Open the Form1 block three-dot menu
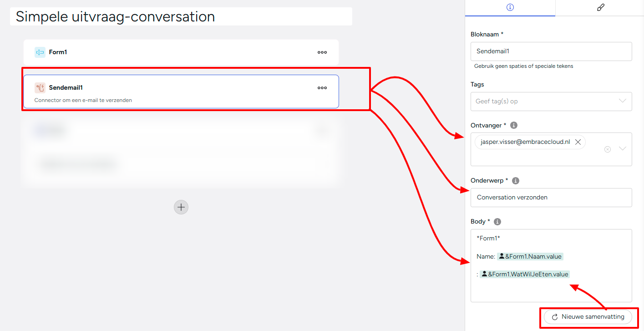The width and height of the screenshot is (644, 331). coord(322,52)
